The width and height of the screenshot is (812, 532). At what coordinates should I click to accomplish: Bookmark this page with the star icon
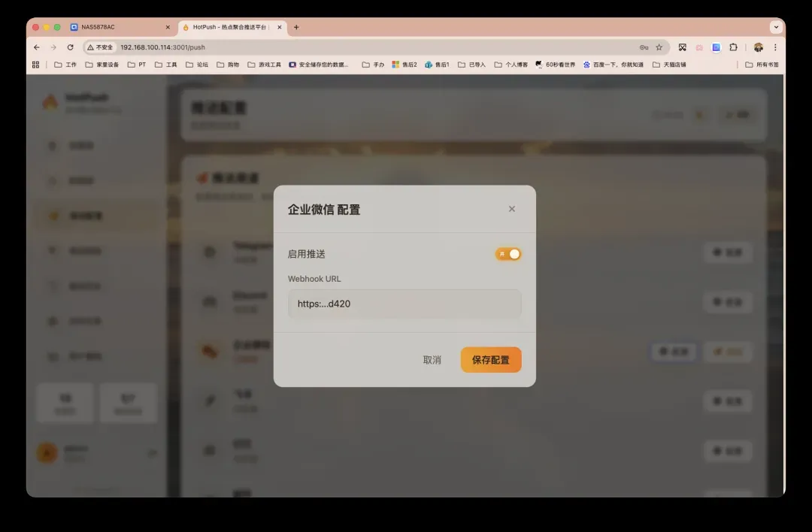point(659,47)
